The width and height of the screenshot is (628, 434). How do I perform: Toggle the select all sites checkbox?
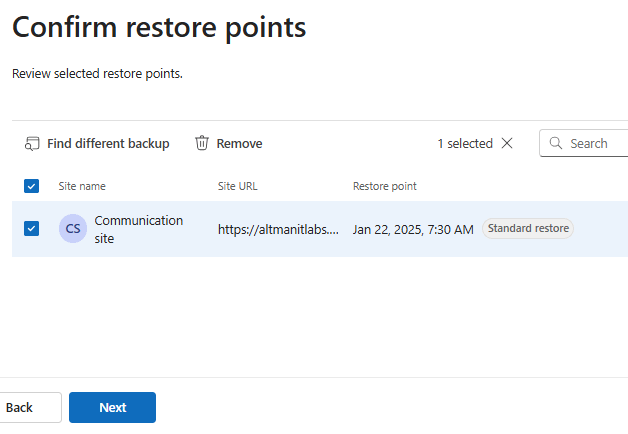point(31,186)
